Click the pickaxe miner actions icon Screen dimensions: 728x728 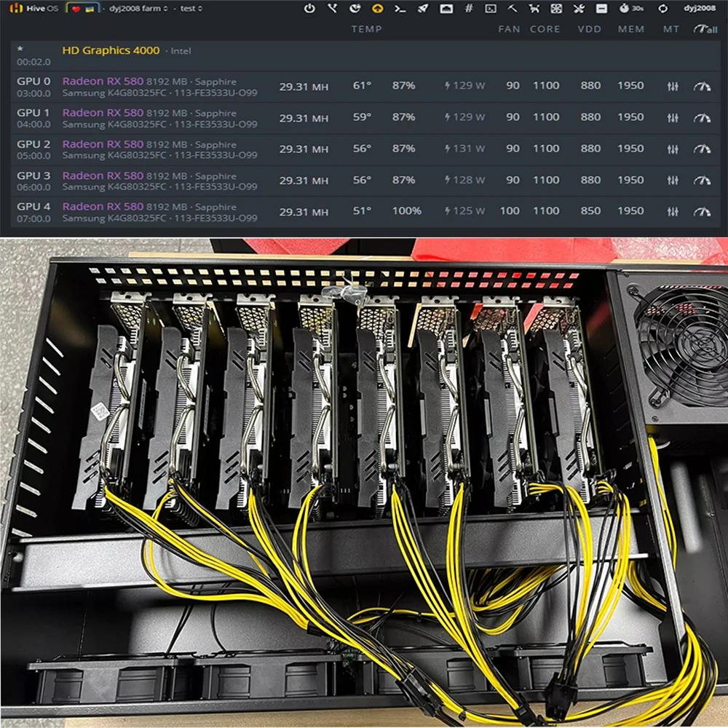point(512,8)
